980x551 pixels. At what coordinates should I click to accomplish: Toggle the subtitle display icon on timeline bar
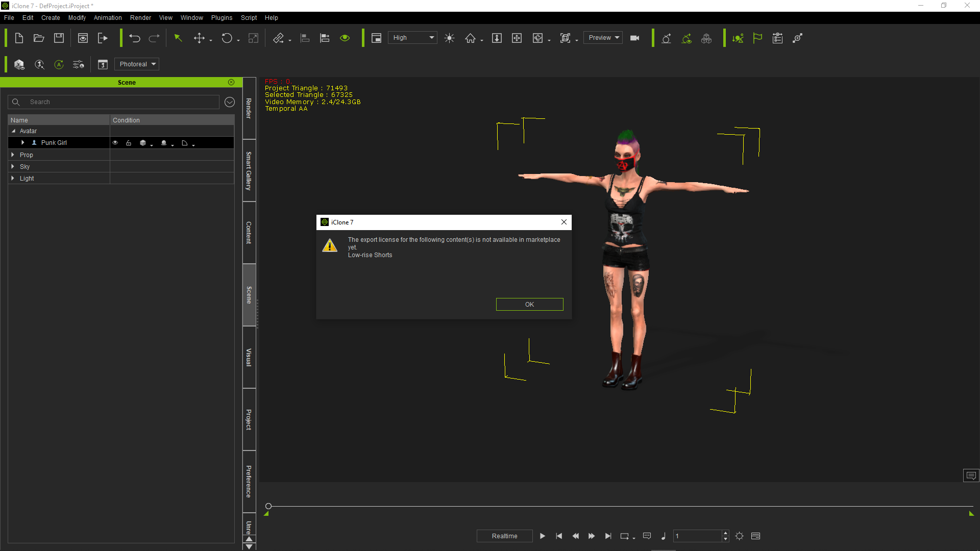[647, 536]
